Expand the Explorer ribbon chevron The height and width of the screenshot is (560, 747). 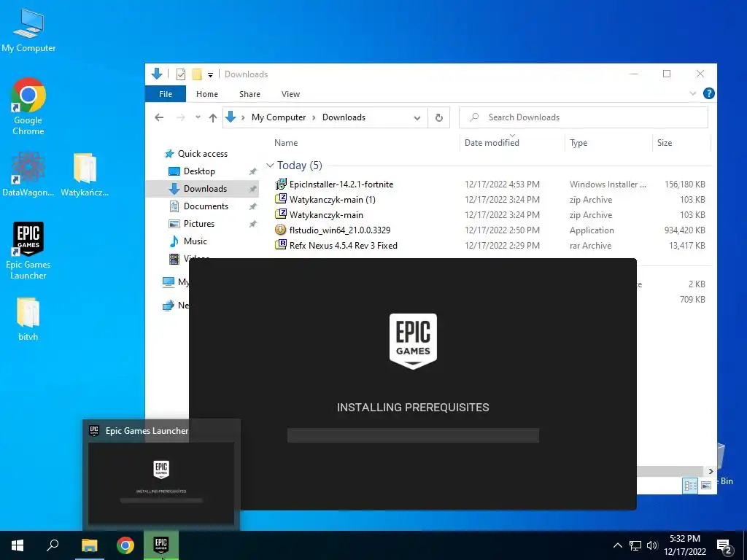[x=693, y=93]
